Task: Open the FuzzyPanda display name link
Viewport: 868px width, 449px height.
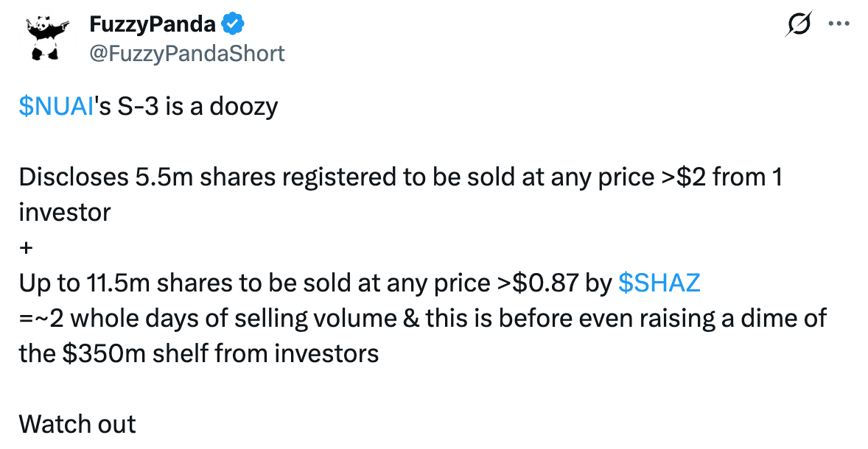Action: pos(153,24)
